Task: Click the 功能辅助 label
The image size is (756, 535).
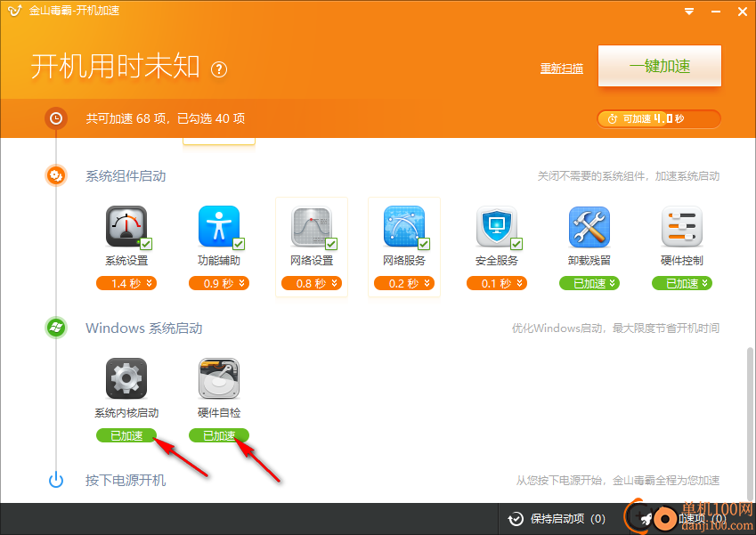Action: click(219, 261)
